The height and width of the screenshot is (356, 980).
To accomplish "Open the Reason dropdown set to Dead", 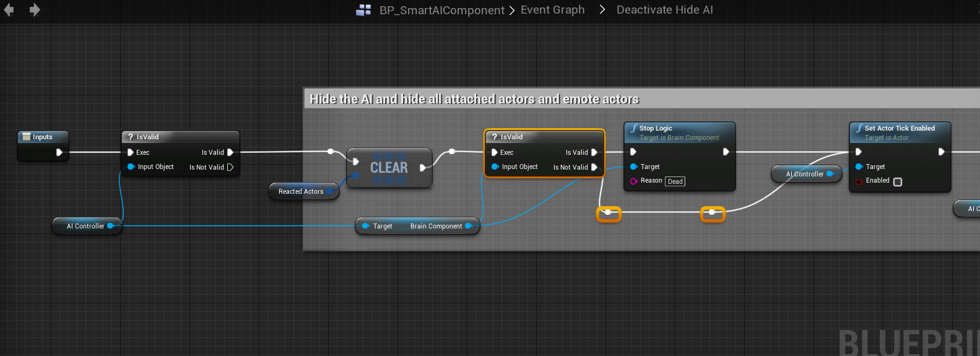I will [x=675, y=181].
